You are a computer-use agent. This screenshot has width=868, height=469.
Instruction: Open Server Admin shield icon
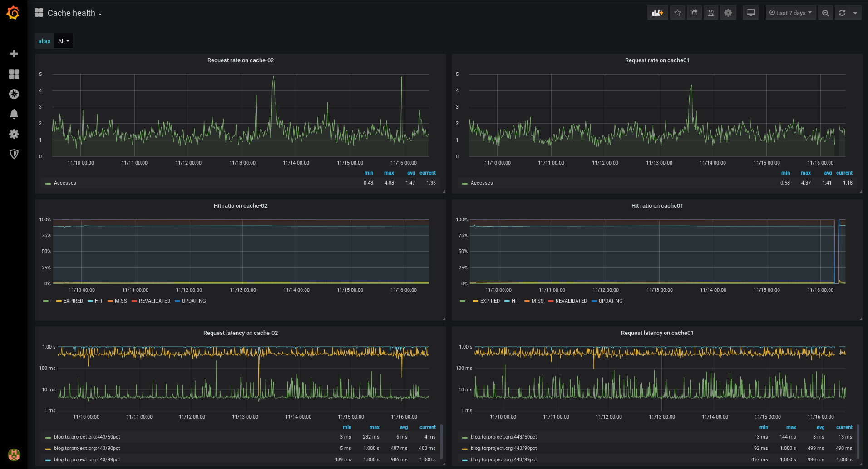(x=14, y=154)
